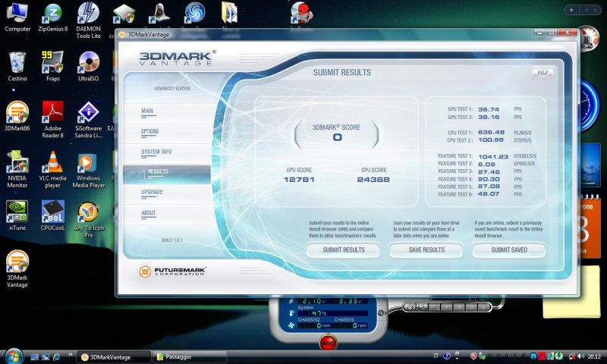
Task: Click the red NOS button on gadget
Action: [328, 343]
